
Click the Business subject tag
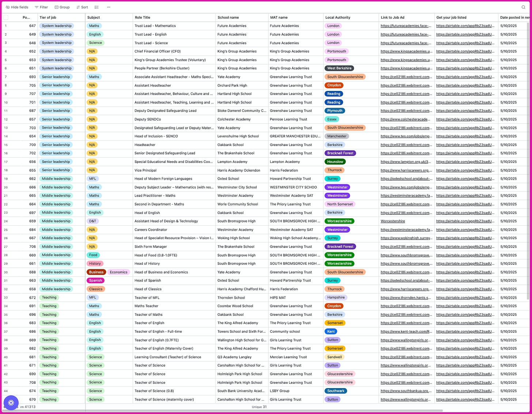pos(96,272)
